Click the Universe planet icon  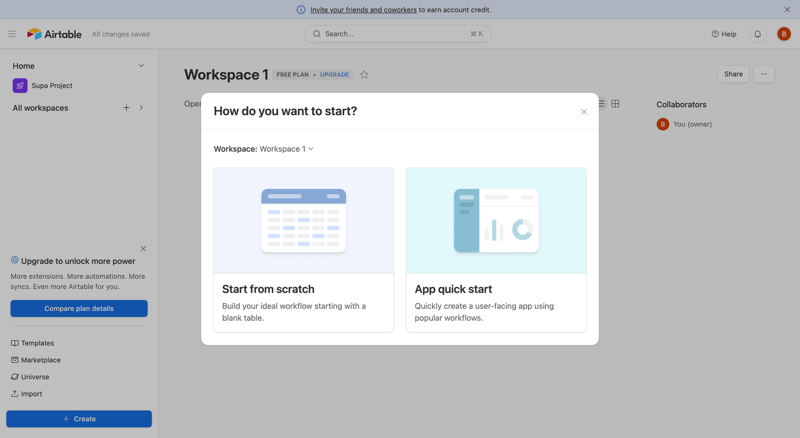tap(15, 377)
